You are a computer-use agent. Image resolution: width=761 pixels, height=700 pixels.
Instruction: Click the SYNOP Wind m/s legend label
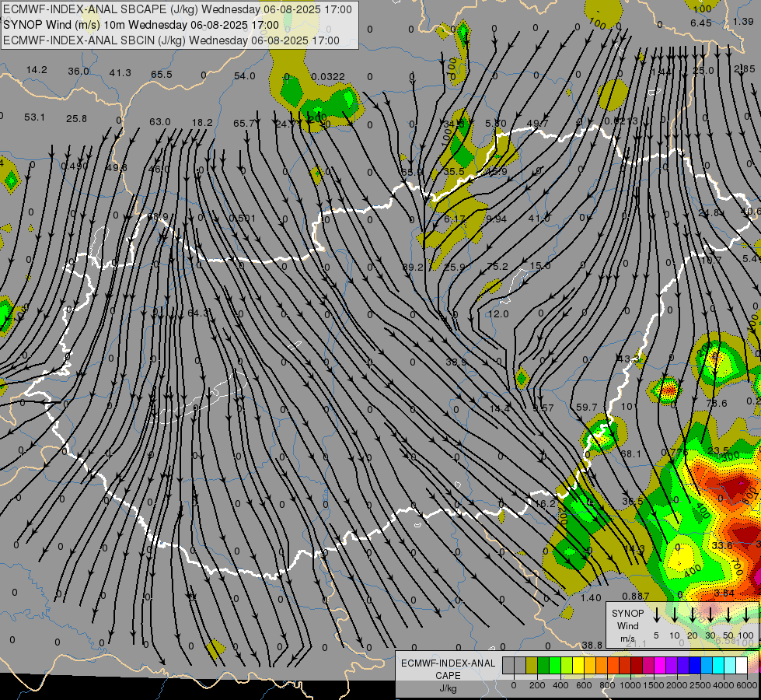click(x=627, y=625)
